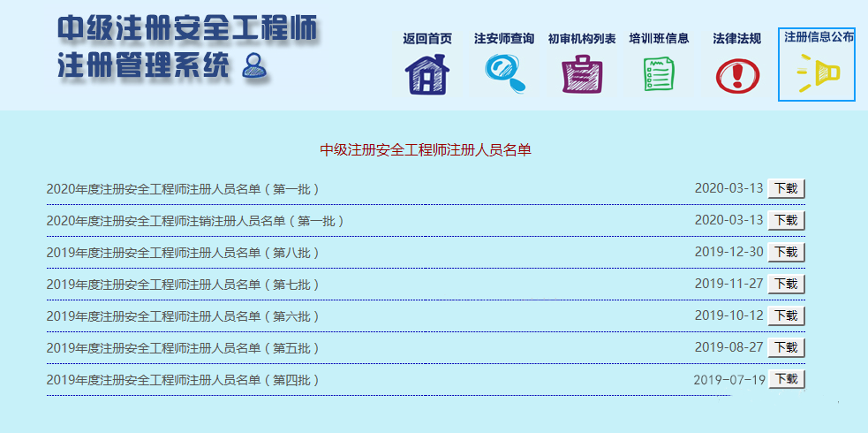Viewport: 868px width, 433px height.
Task: Select the yellow megaphone icon under 注册信息公布
Action: click(x=819, y=73)
